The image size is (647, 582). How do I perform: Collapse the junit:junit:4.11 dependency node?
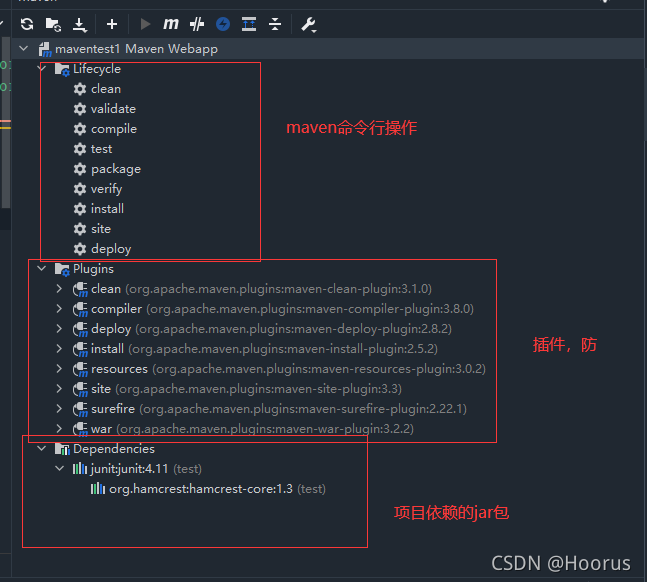[60, 468]
